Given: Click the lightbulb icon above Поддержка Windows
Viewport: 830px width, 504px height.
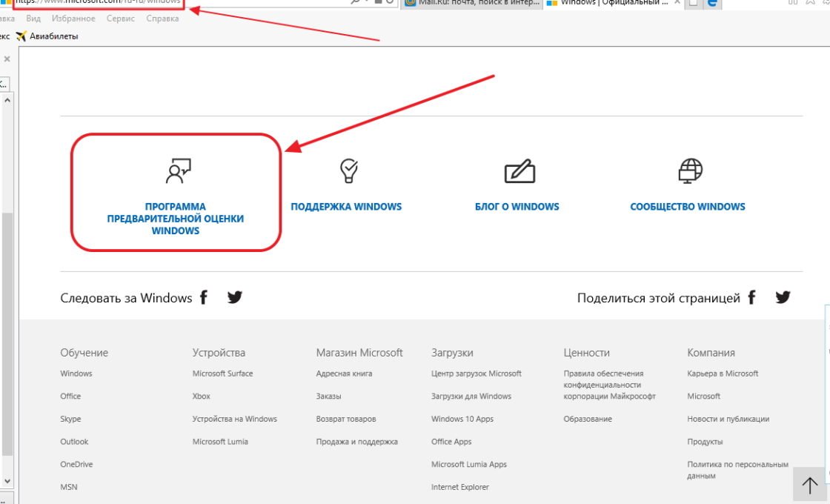Looking at the screenshot, I should click(348, 171).
